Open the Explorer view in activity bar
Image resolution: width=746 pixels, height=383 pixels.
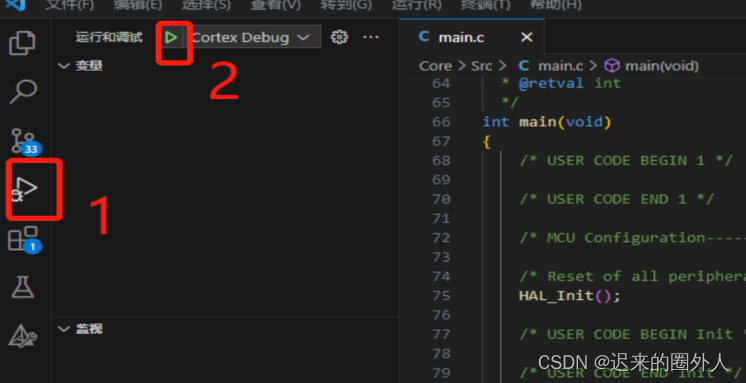click(22, 43)
